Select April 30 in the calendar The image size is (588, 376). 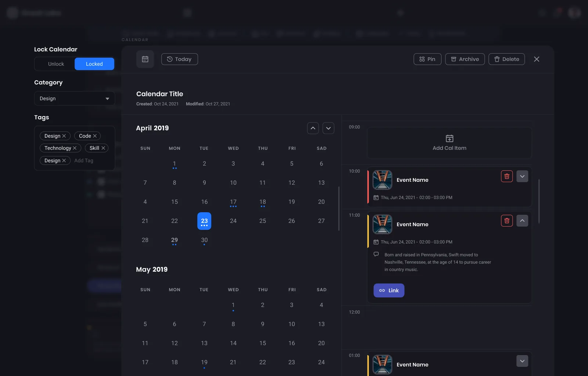pos(204,240)
